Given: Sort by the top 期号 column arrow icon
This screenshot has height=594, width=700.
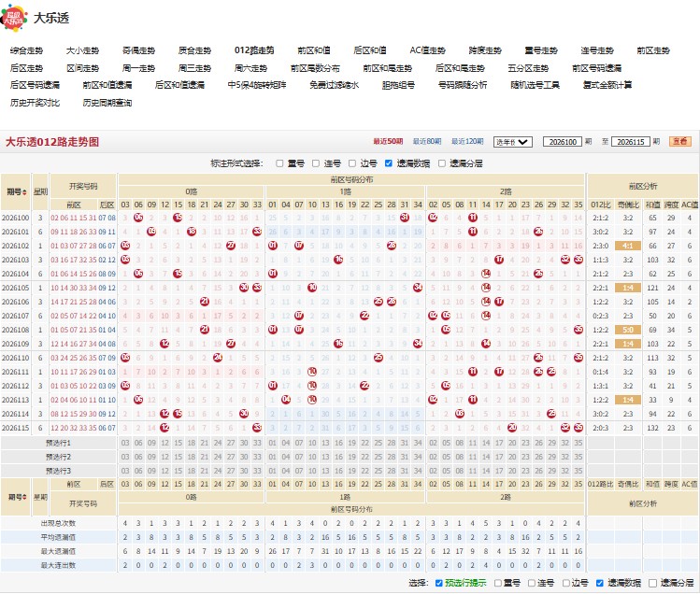Looking at the screenshot, I should 24,192.
